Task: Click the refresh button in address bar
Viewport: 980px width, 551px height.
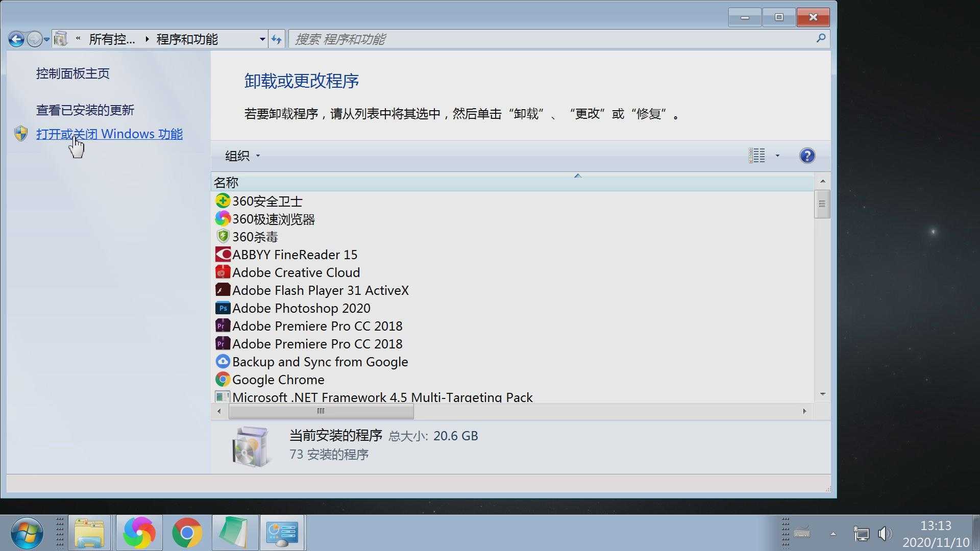Action: (x=277, y=39)
